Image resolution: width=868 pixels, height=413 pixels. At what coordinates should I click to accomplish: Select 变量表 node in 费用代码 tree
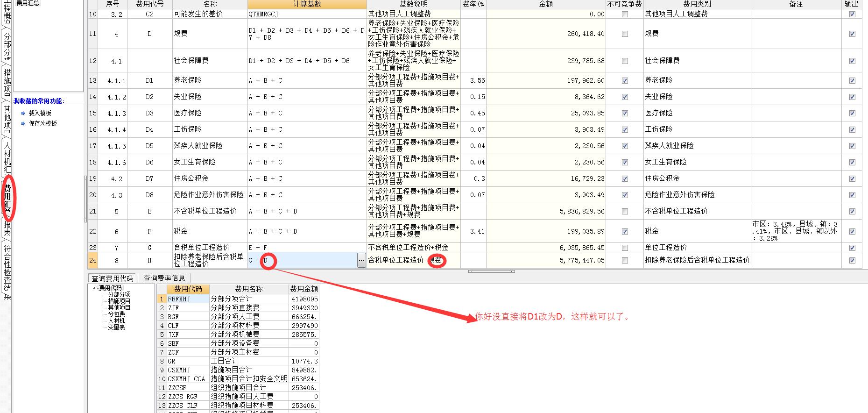click(x=116, y=327)
